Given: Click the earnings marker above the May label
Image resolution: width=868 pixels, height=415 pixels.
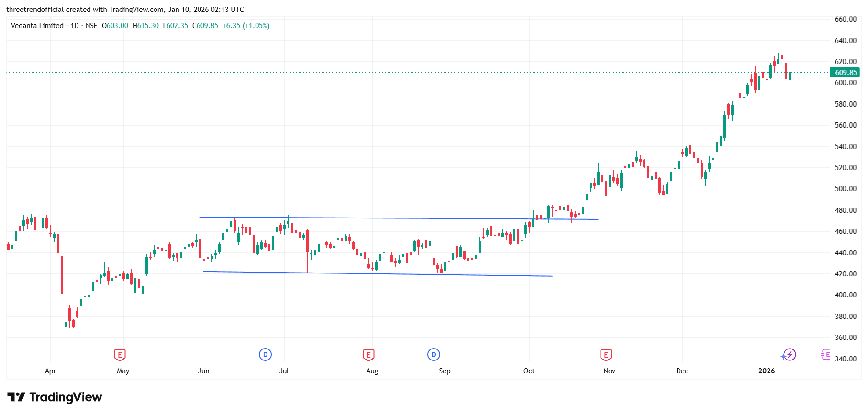Looking at the screenshot, I should pyautogui.click(x=120, y=355).
